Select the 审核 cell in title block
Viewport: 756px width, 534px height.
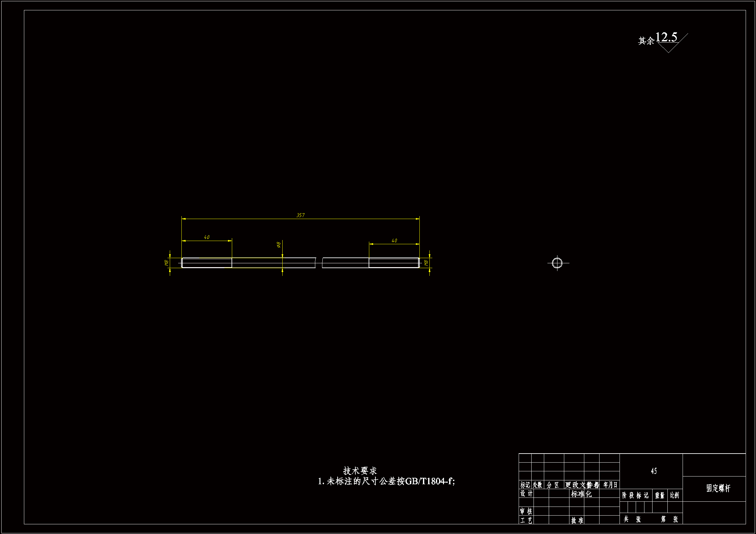tap(526, 511)
